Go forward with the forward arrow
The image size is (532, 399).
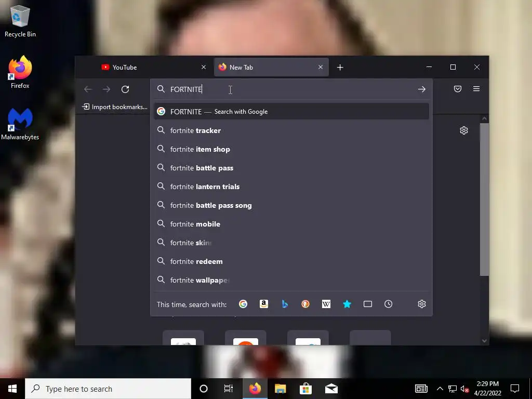(107, 89)
